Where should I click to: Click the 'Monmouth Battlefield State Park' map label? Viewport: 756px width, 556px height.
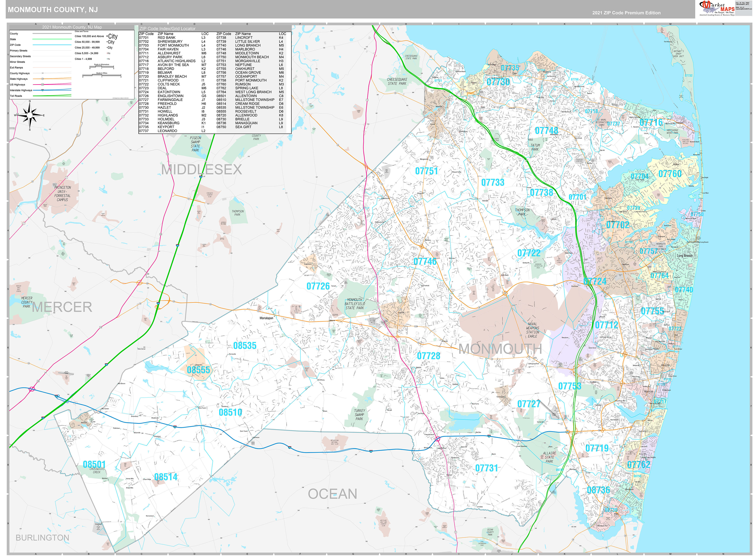tap(355, 304)
